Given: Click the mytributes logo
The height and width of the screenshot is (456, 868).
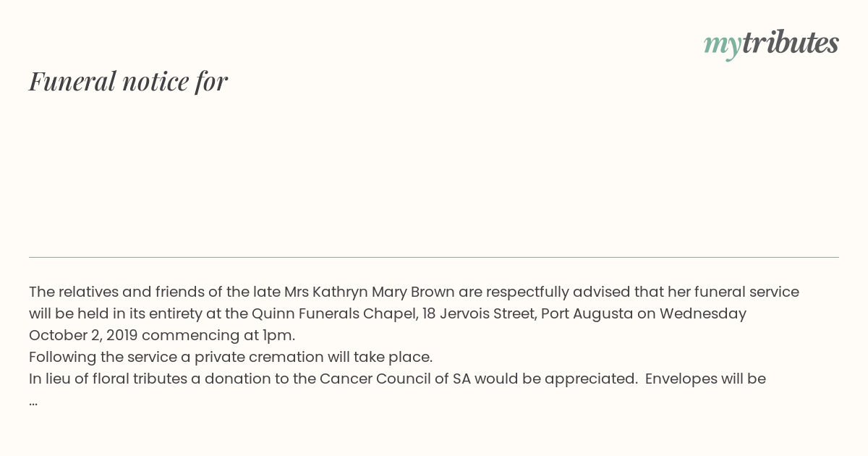Looking at the screenshot, I should point(771,44).
